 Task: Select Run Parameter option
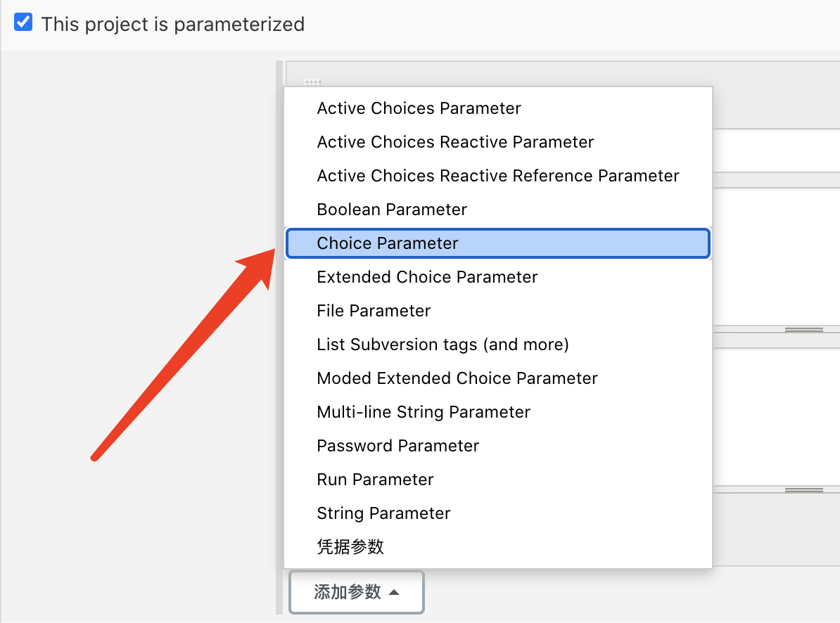point(375,480)
